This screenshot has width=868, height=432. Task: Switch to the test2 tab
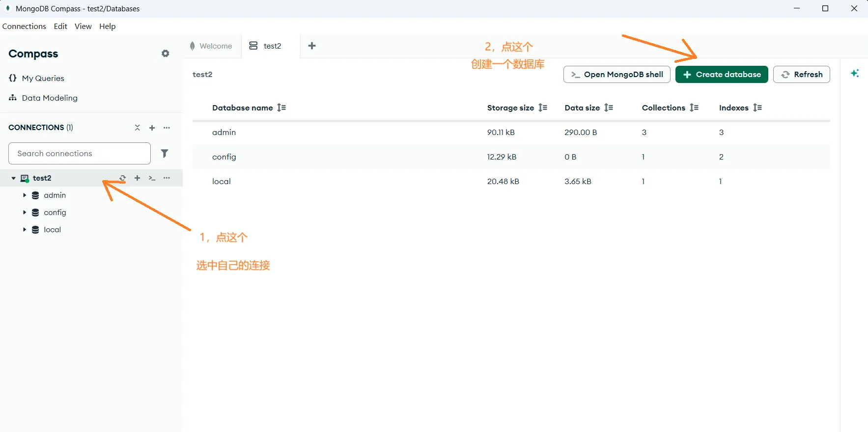click(x=271, y=46)
